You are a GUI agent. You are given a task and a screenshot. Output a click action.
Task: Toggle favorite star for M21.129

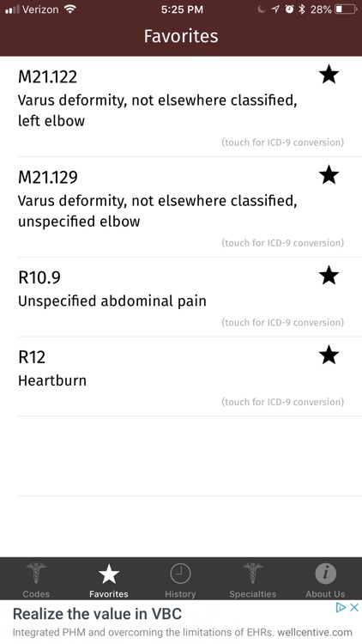coord(329,175)
